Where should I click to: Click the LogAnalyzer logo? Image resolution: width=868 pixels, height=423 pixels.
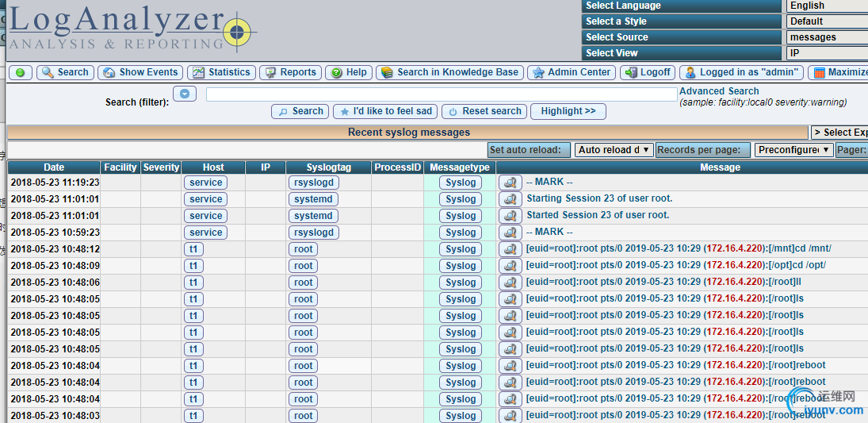coord(132,28)
